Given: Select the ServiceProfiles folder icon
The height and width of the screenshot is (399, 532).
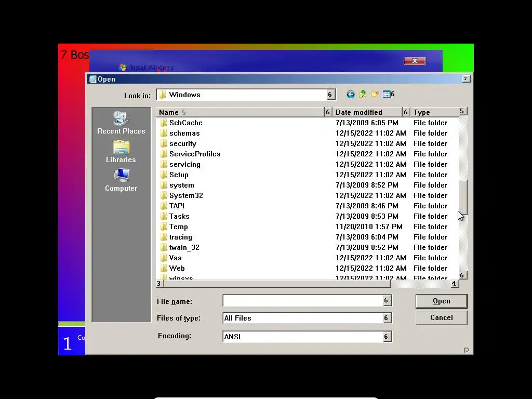Looking at the screenshot, I should [164, 154].
